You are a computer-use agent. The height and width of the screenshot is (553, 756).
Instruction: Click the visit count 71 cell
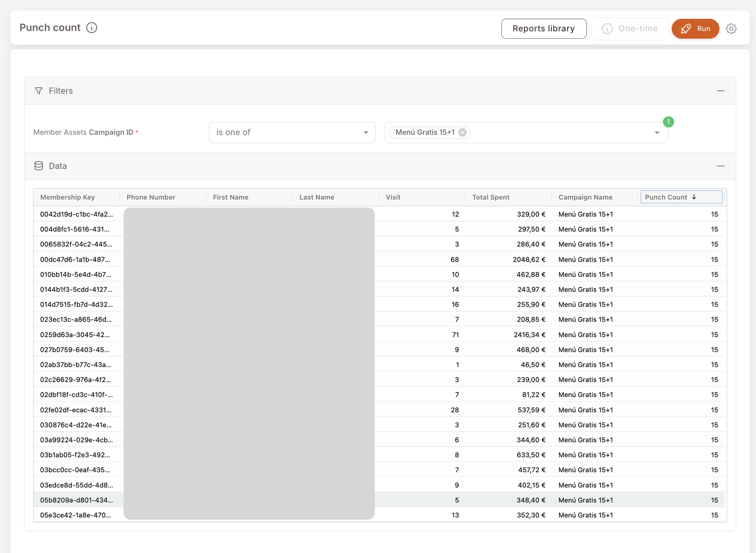coord(455,335)
